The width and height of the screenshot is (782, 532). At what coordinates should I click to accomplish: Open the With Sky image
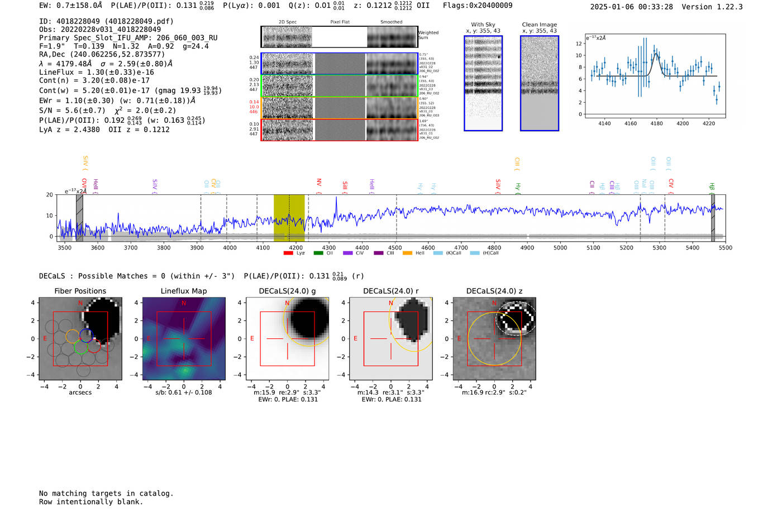tap(483, 83)
